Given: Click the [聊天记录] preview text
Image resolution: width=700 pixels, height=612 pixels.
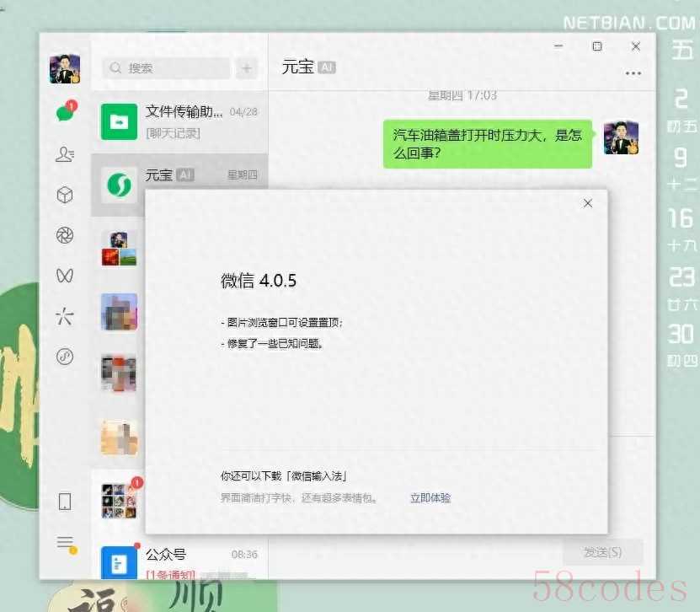Looking at the screenshot, I should tap(174, 133).
